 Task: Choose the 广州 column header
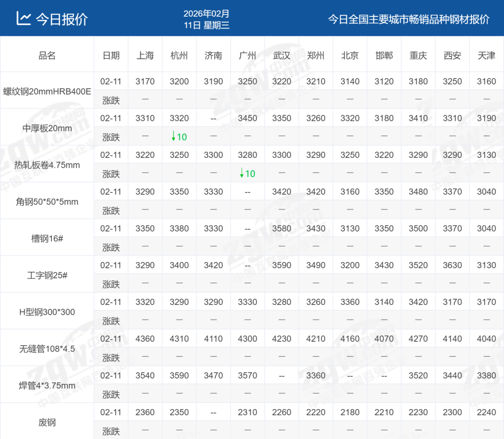(x=247, y=56)
